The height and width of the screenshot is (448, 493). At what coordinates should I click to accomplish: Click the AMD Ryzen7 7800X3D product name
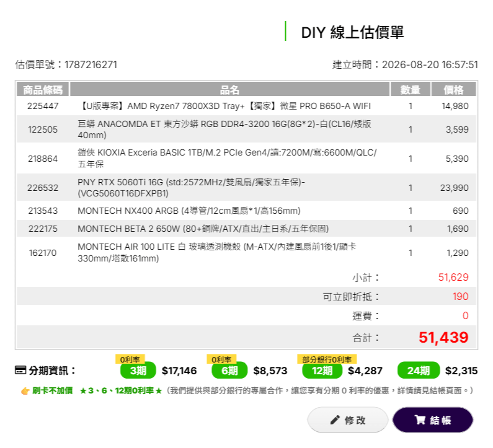224,106
